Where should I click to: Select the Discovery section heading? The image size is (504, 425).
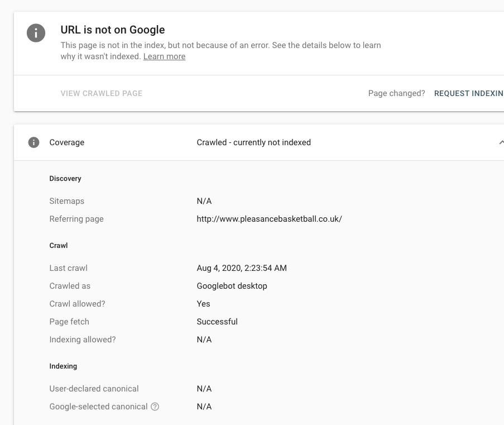click(65, 179)
